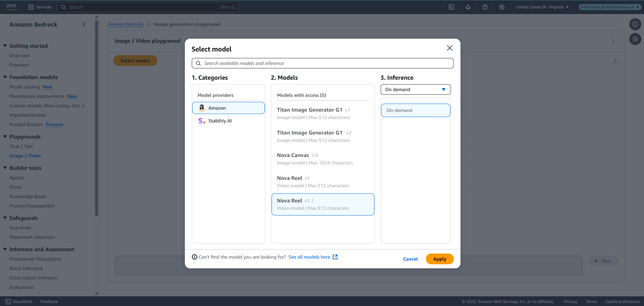Open the AWS support help icon

[x=485, y=7]
